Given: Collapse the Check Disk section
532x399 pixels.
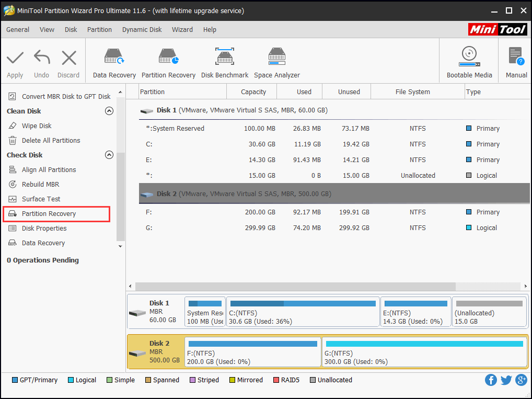Looking at the screenshot, I should pos(109,155).
